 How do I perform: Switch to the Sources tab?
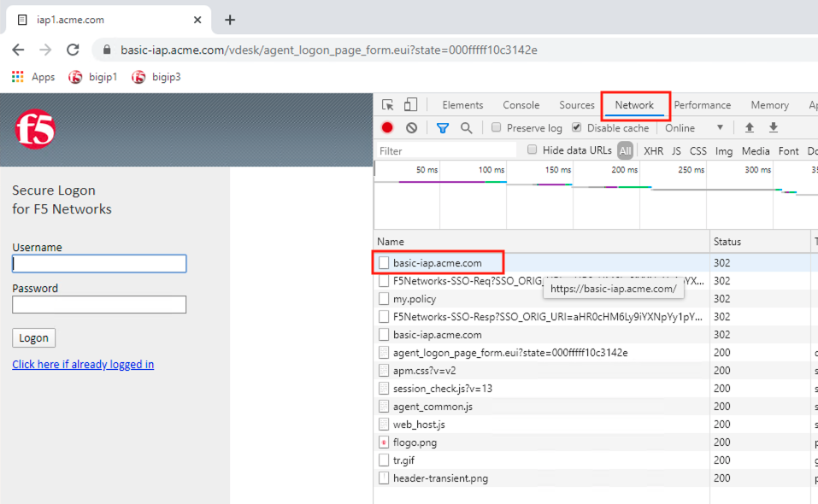tap(577, 105)
